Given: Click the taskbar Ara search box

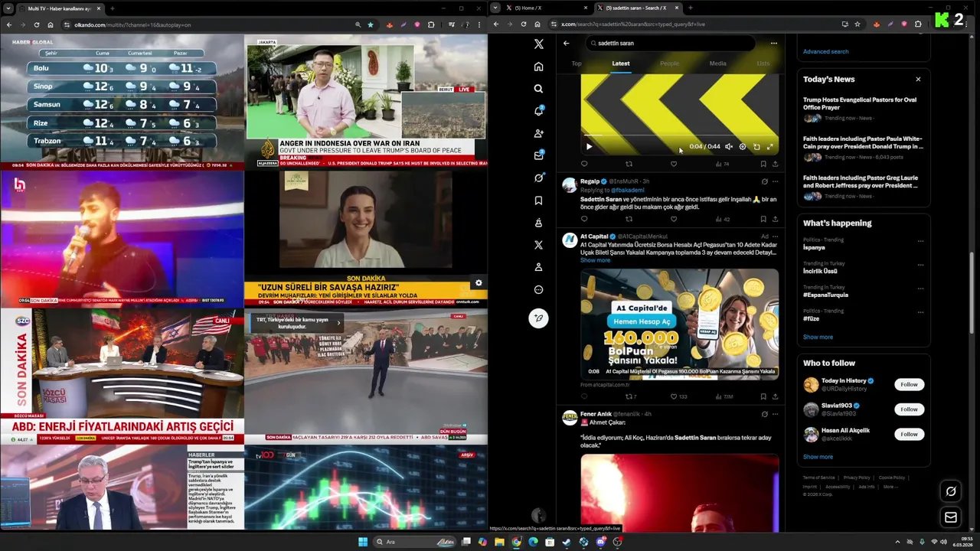Looking at the screenshot, I should point(414,542).
